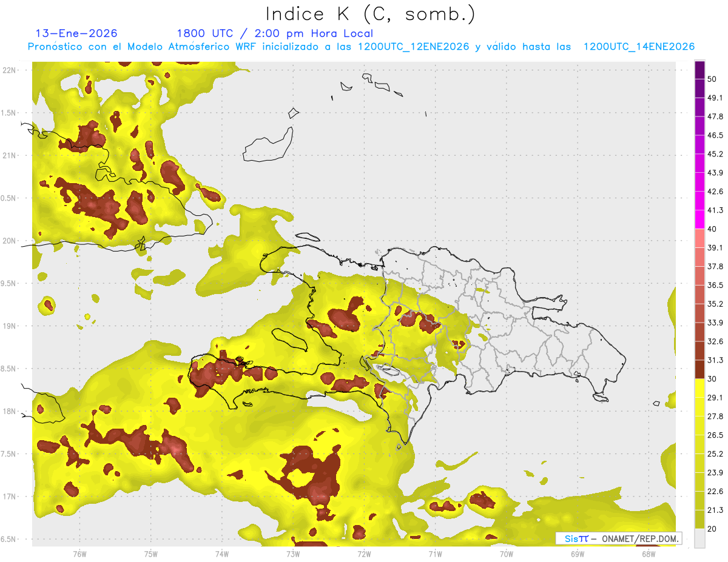Click the colorbar value "37.8"
Viewport: 728px width, 562px height.
pos(715,266)
